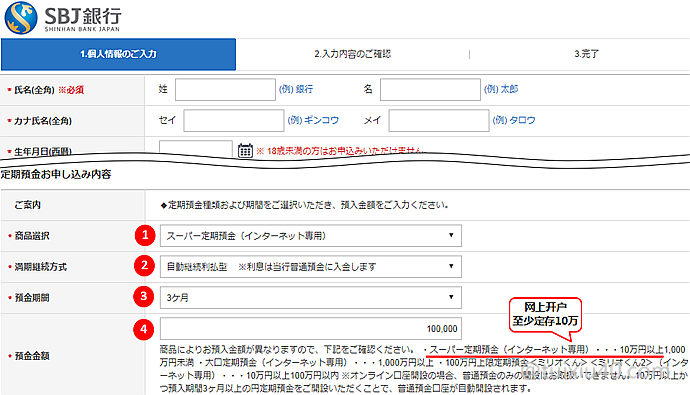Click the (例) タロウ example text
Viewport: 690px width, 395px height.
tap(514, 121)
